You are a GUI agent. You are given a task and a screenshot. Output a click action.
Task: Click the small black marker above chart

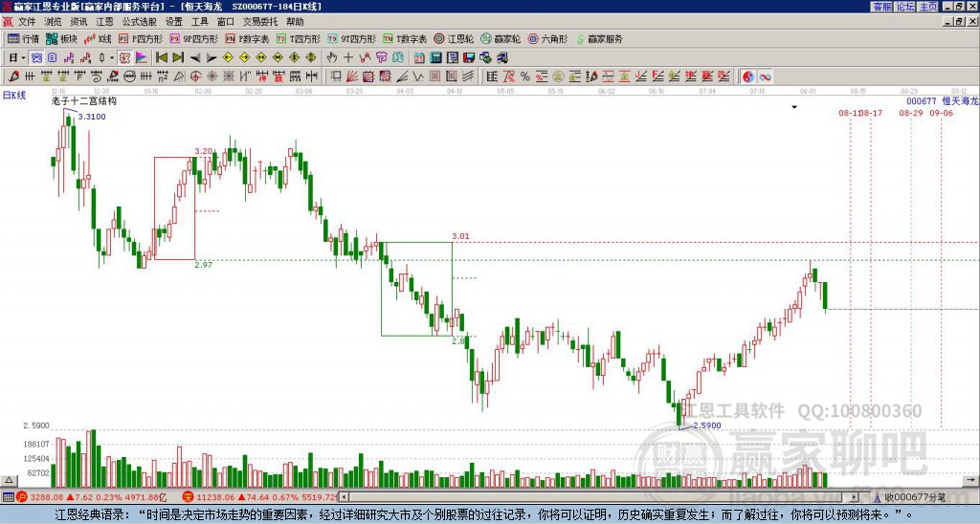pyautogui.click(x=794, y=107)
